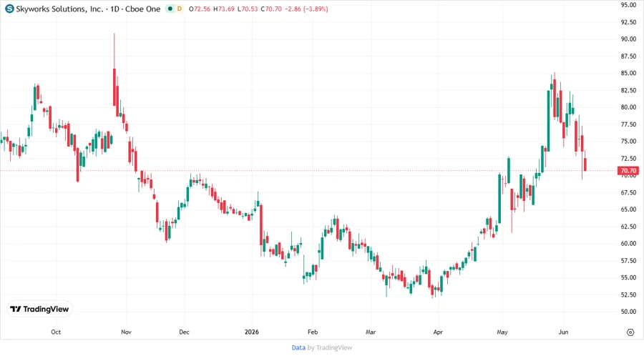Image resolution: width=644 pixels, height=356 pixels.
Task: Click the 70.70 current price label
Action: 628,171
